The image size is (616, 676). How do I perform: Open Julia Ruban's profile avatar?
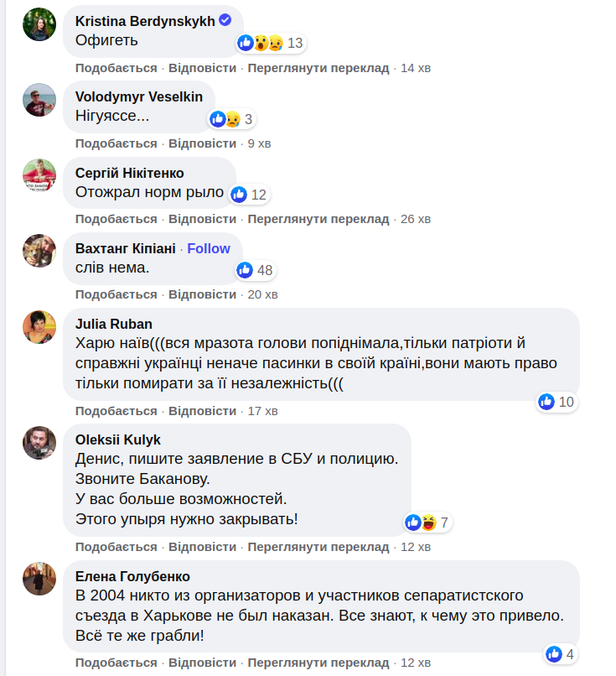39,327
